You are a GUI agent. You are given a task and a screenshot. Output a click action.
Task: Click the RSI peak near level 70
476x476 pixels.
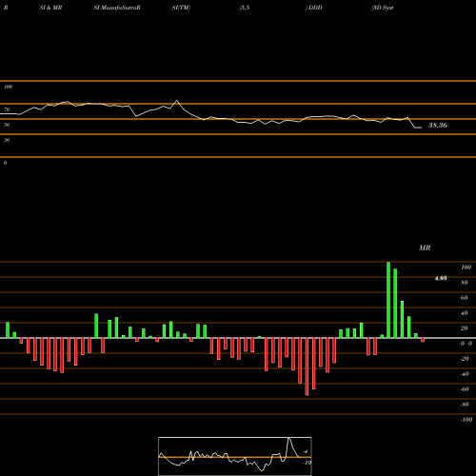[x=177, y=101]
